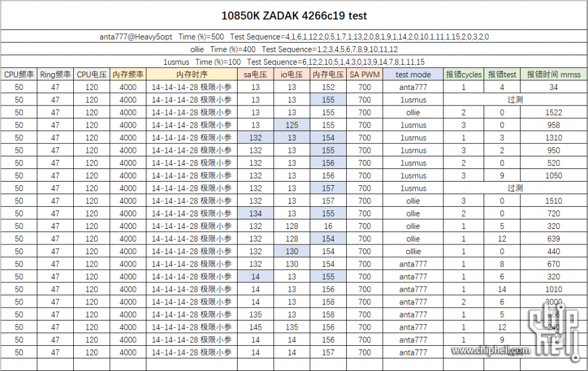Select the misspelled test mode cell olllie
The width and height of the screenshot is (588, 371).
(413, 252)
